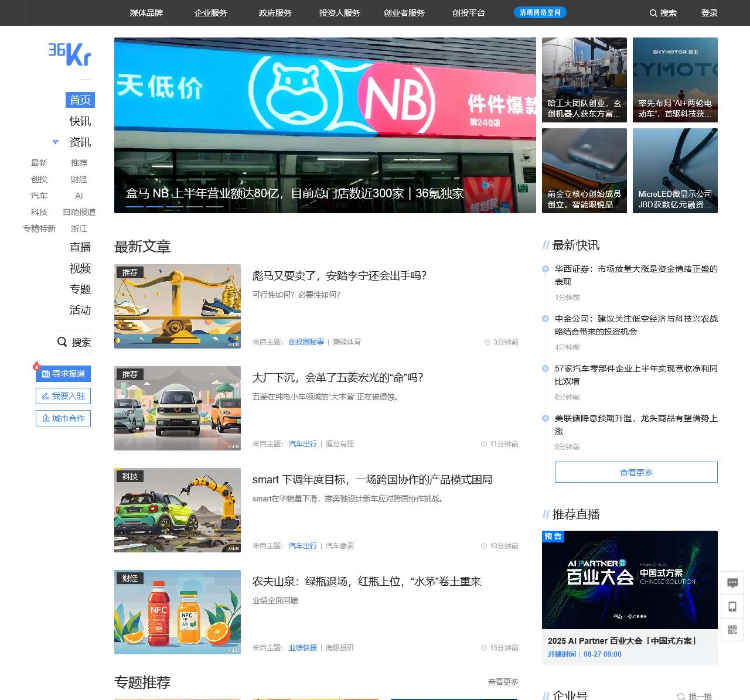Viewport: 750px width, 700px height.
Task: Select first carousel indicator dash
Action: tap(135, 206)
